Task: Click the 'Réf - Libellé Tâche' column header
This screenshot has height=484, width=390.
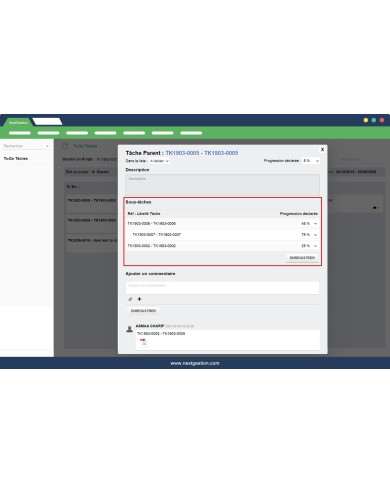Action: click(144, 213)
